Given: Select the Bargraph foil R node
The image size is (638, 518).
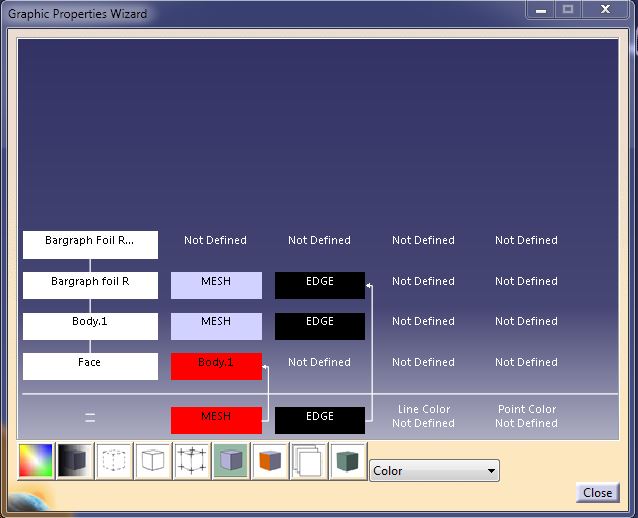Looking at the screenshot, I should click(90, 285).
